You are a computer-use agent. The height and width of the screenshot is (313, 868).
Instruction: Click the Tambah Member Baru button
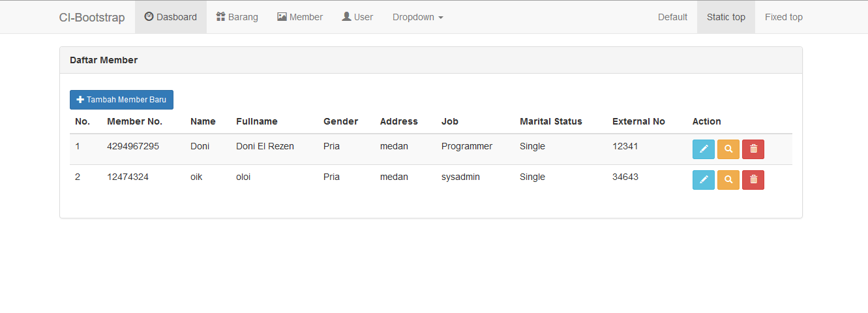click(121, 100)
